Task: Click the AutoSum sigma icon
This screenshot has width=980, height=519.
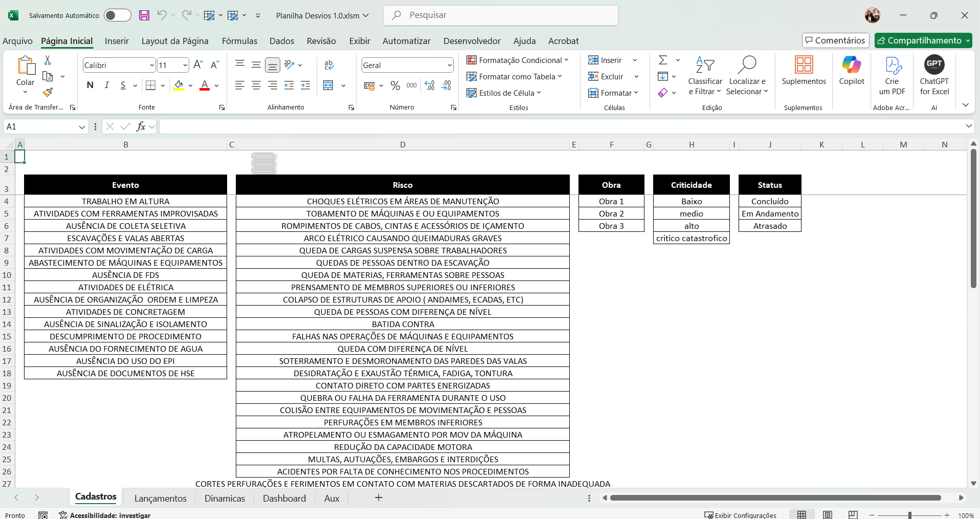Action: tap(663, 60)
